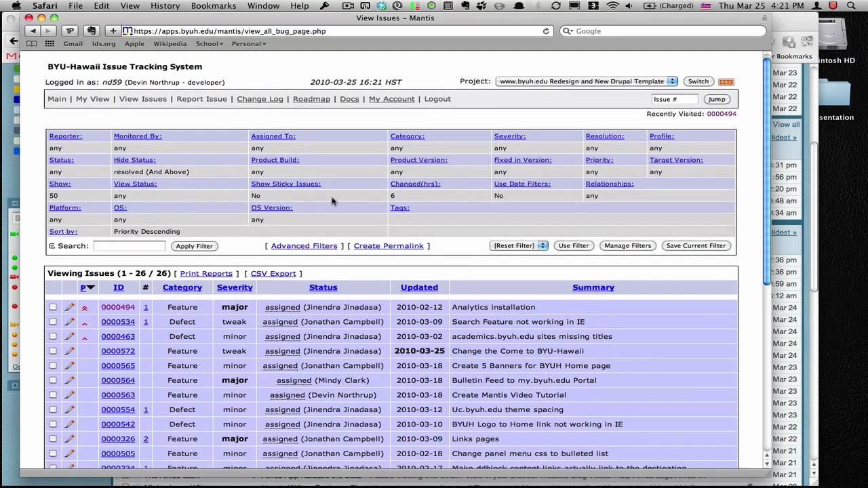Click the Apply Filter button
868x488 pixels.
(x=195, y=246)
